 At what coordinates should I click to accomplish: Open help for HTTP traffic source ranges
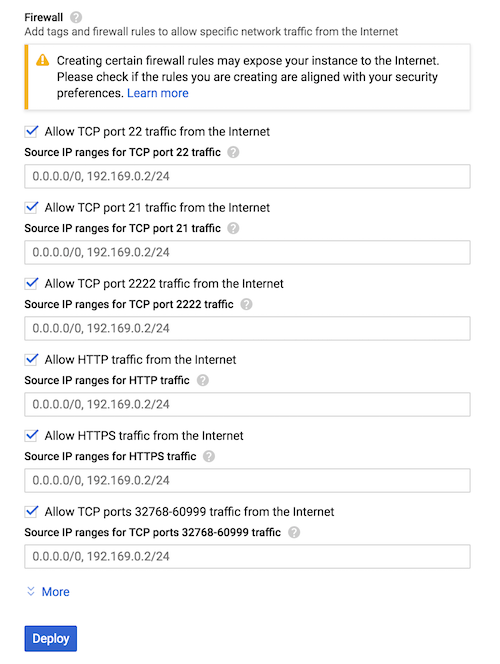coord(203,380)
